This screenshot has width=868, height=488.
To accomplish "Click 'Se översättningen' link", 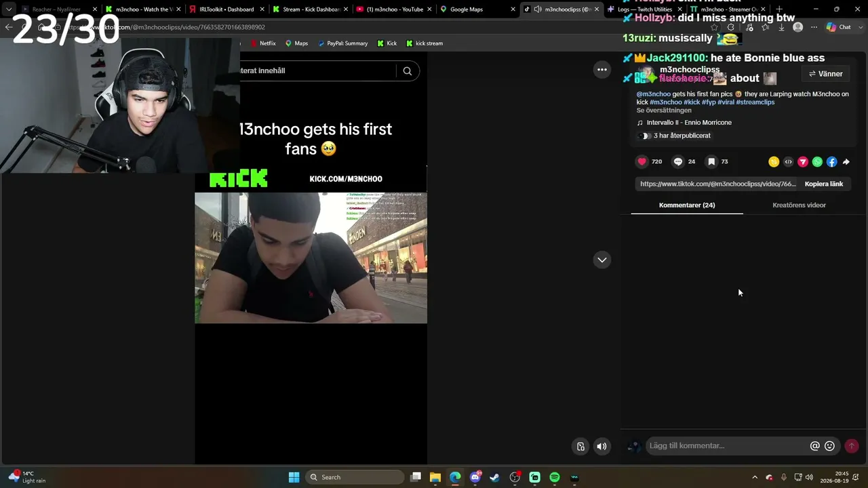I will [x=664, y=110].
